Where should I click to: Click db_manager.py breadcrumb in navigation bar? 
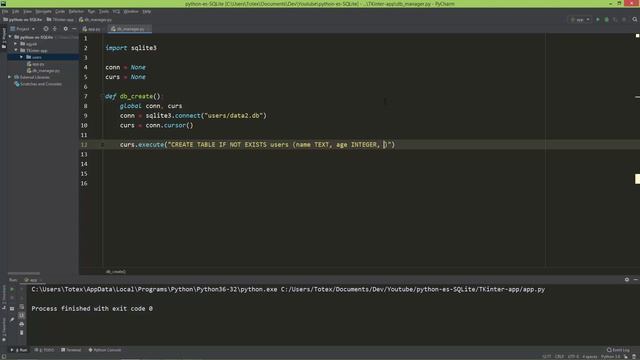pyautogui.click(x=96, y=20)
